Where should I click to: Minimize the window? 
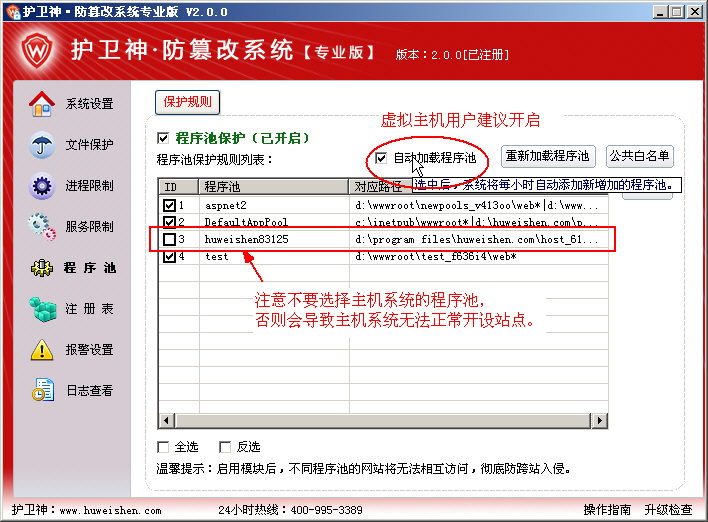click(660, 12)
